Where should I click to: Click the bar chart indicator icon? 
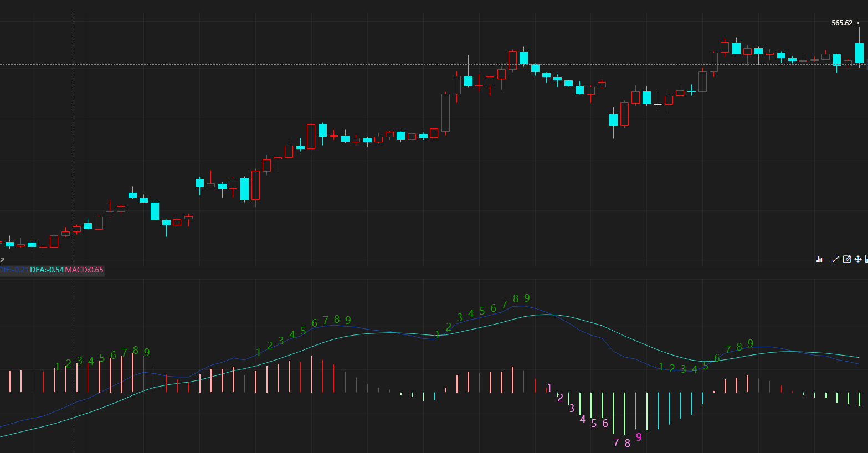click(x=819, y=259)
